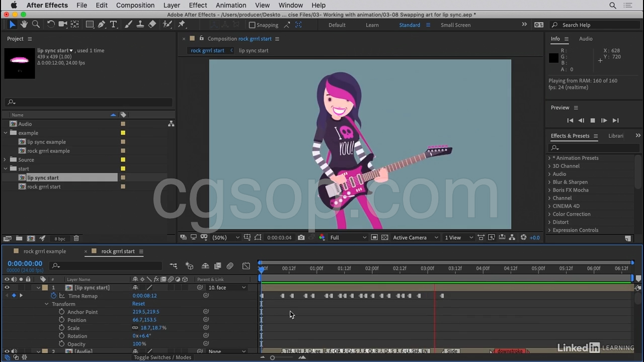This screenshot has width=644, height=362.
Task: Select the Brush tool
Action: pos(128,25)
